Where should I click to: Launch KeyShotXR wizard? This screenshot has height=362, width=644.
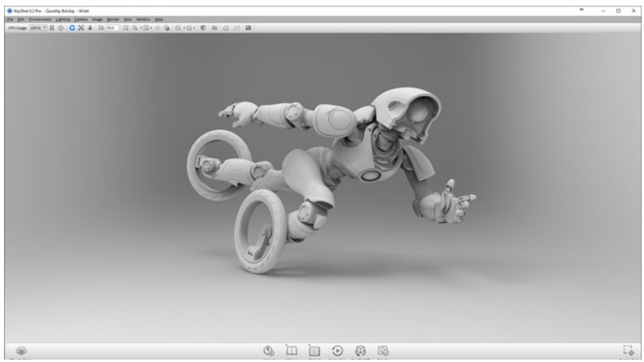click(x=360, y=350)
